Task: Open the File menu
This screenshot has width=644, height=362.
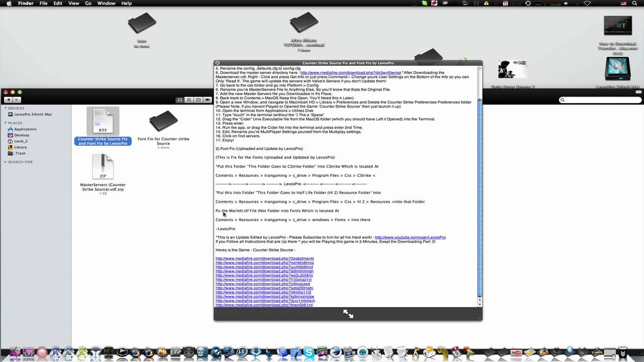Action: tap(44, 3)
